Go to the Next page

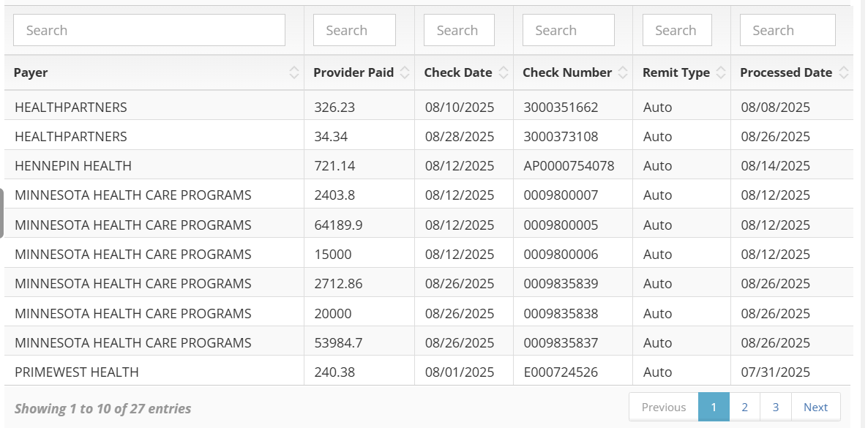(x=816, y=407)
